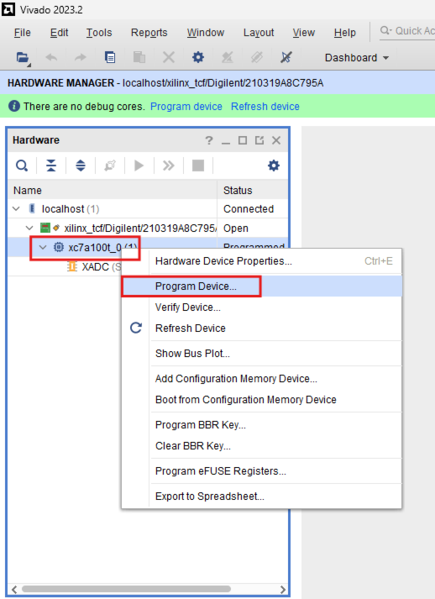Collapse the xc7a100t_0 device node
Image resolution: width=435 pixels, height=599 pixels.
click(43, 247)
